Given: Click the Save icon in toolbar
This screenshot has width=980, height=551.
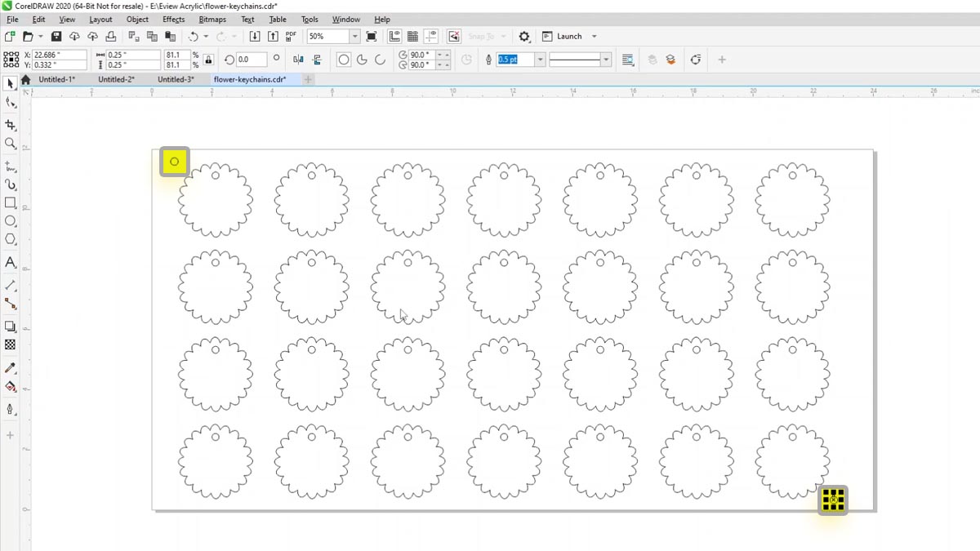Looking at the screenshot, I should coord(56,37).
